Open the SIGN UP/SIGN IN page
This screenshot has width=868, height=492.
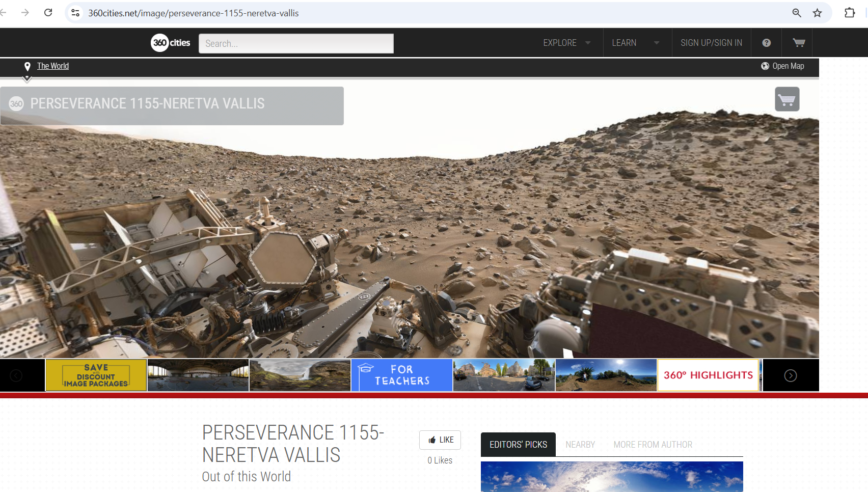(711, 43)
